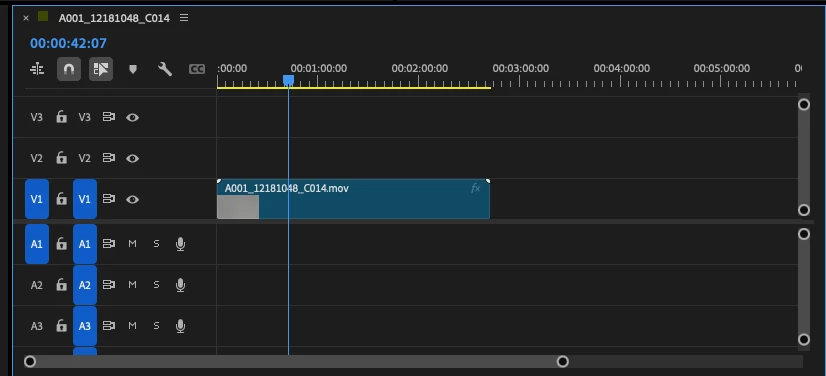Click the blue playhead marker on ruler

click(288, 80)
